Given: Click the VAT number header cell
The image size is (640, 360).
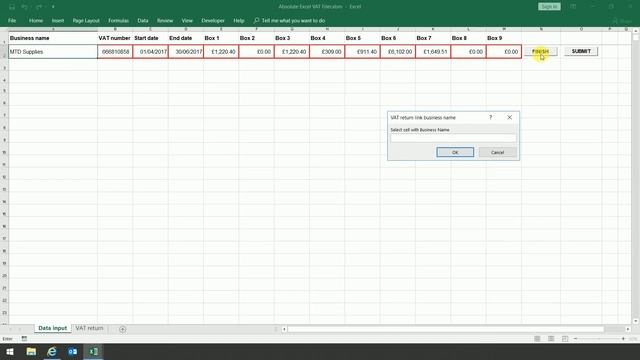Looking at the screenshot, I should tap(115, 38).
